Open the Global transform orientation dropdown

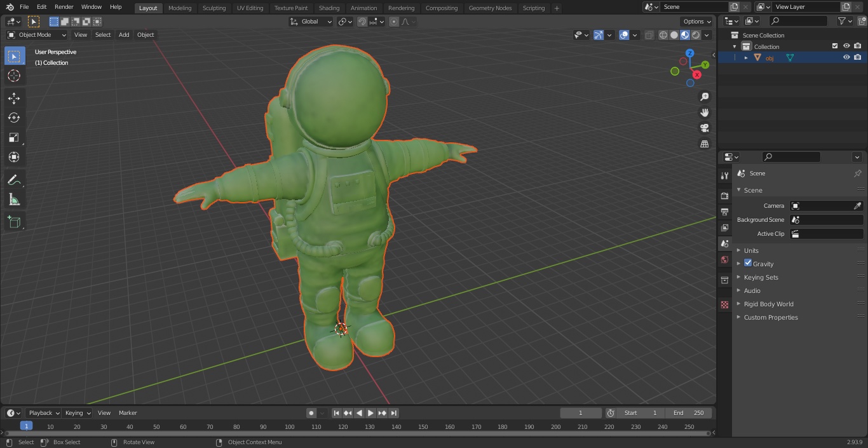click(x=311, y=22)
